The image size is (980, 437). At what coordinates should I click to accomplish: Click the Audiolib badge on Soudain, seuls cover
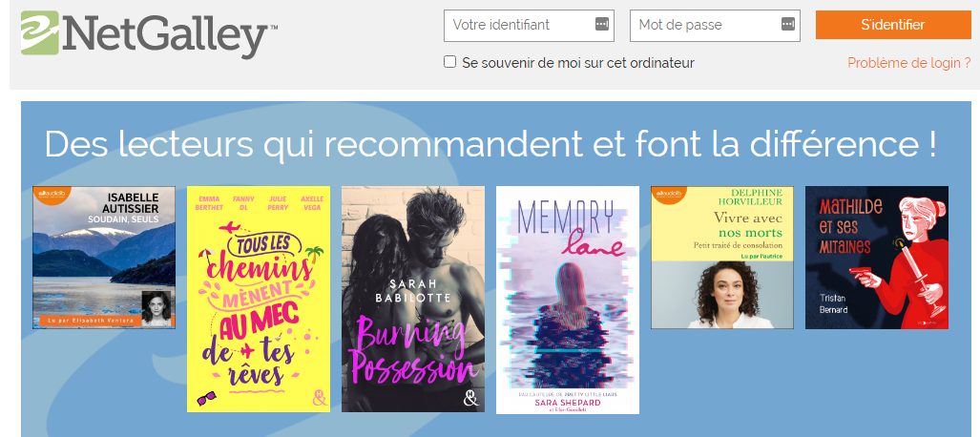52,195
